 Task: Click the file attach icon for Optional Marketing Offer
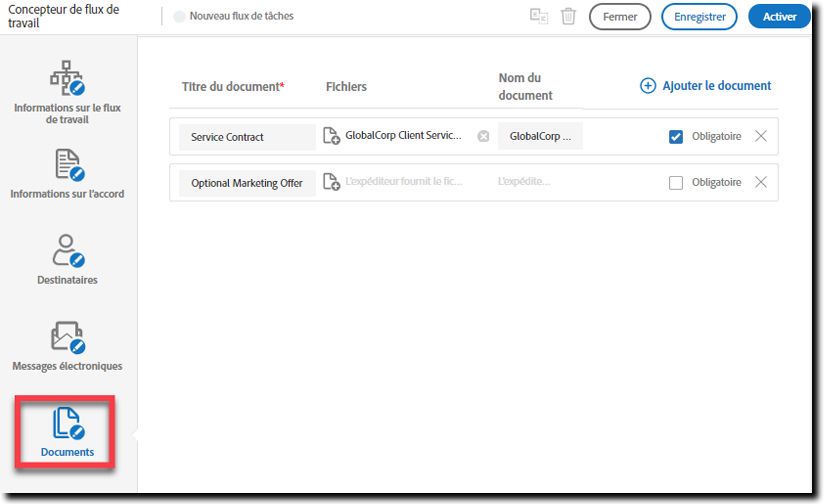click(x=331, y=182)
